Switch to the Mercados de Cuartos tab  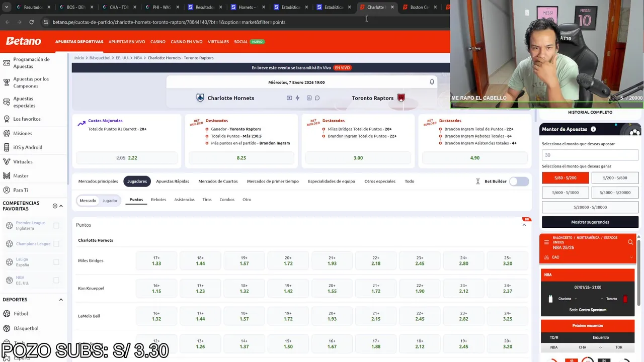[218, 182]
